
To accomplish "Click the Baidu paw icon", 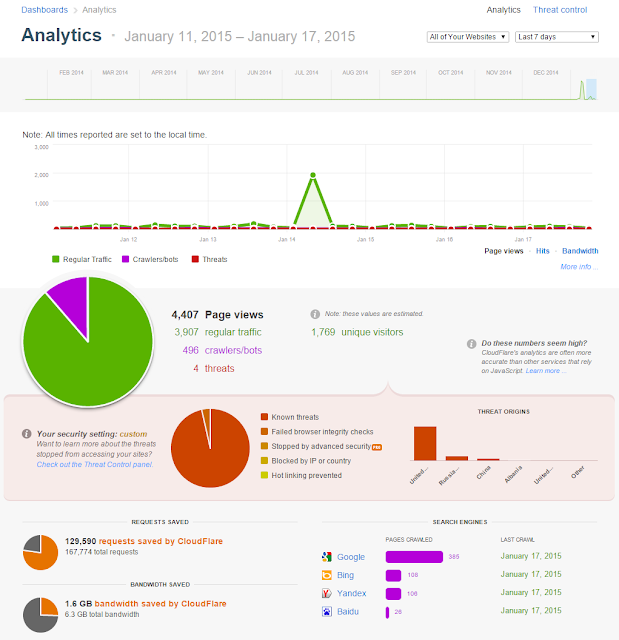I will tap(327, 611).
